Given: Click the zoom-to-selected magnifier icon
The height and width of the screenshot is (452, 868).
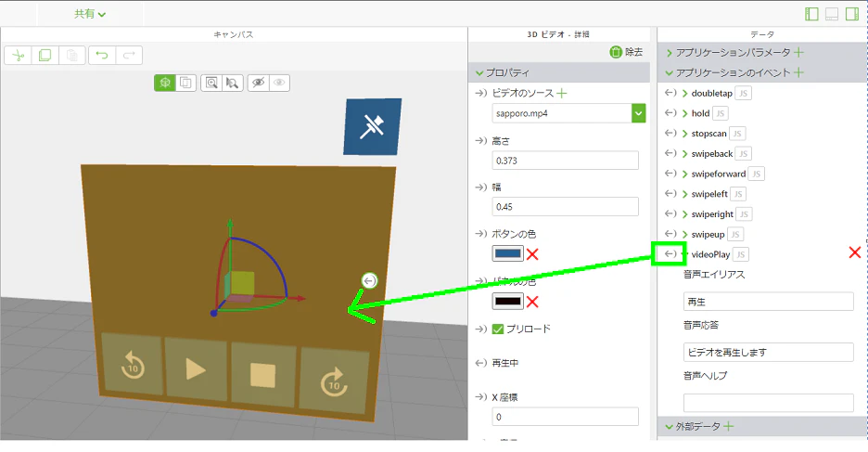Looking at the screenshot, I should tap(233, 84).
